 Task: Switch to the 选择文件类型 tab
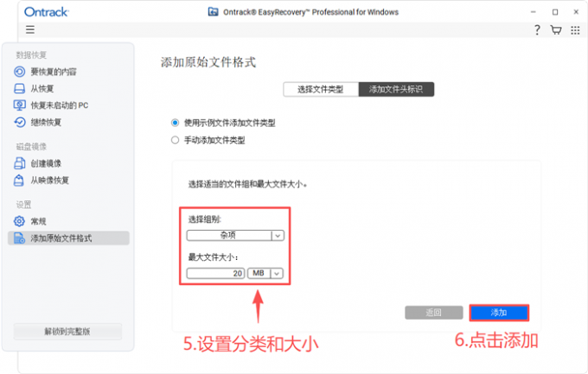pyautogui.click(x=321, y=89)
